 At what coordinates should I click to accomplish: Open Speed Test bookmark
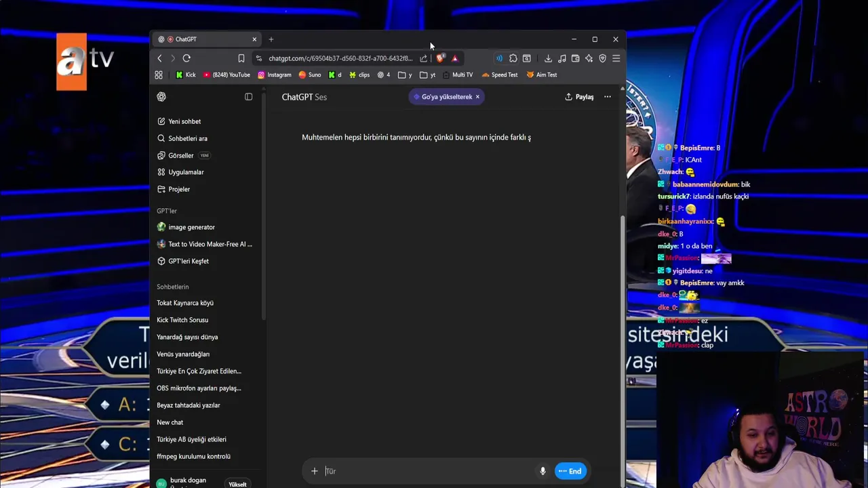tap(499, 75)
